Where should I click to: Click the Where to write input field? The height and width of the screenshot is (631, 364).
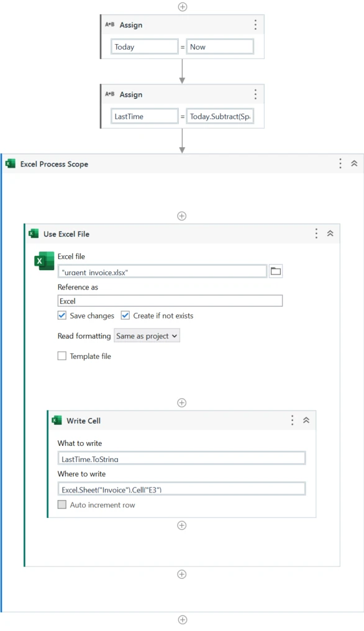tap(181, 489)
